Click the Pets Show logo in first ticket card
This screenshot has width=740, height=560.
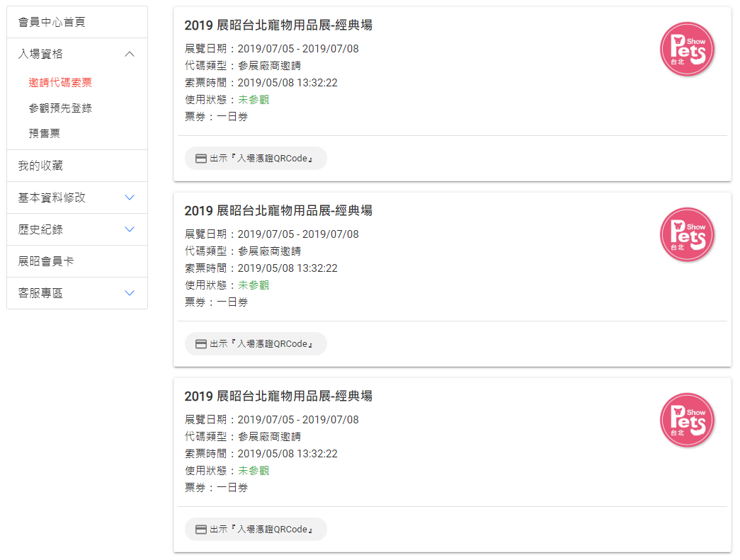[x=686, y=49]
